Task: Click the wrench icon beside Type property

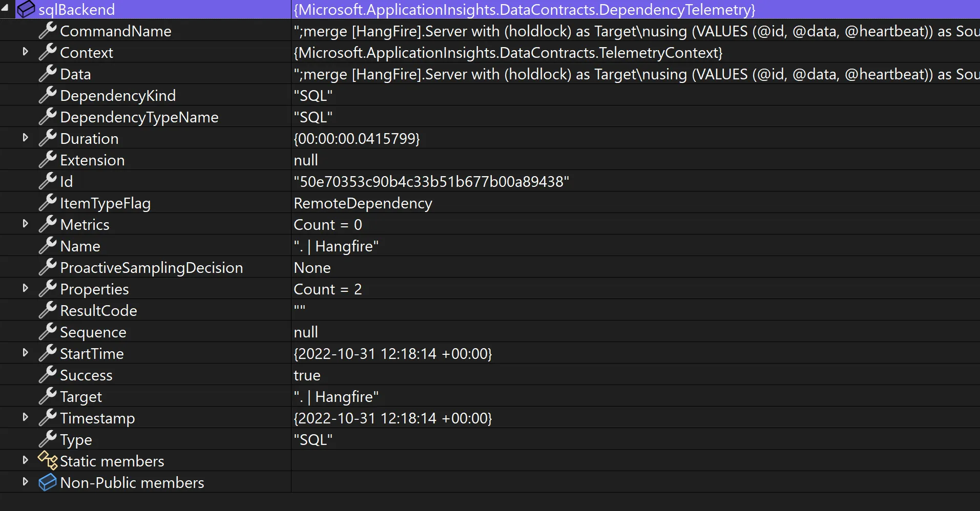Action: coord(48,439)
